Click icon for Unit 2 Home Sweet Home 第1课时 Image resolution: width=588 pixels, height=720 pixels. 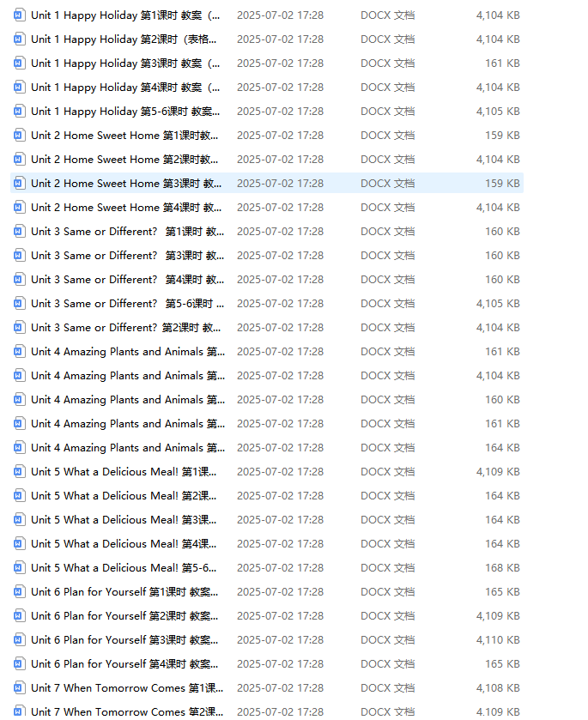coord(19,136)
